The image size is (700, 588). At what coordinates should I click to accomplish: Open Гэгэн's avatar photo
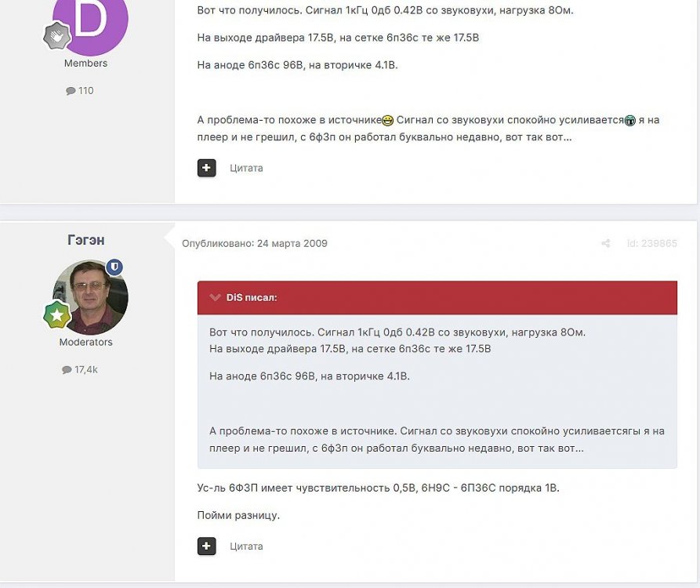pos(91,297)
